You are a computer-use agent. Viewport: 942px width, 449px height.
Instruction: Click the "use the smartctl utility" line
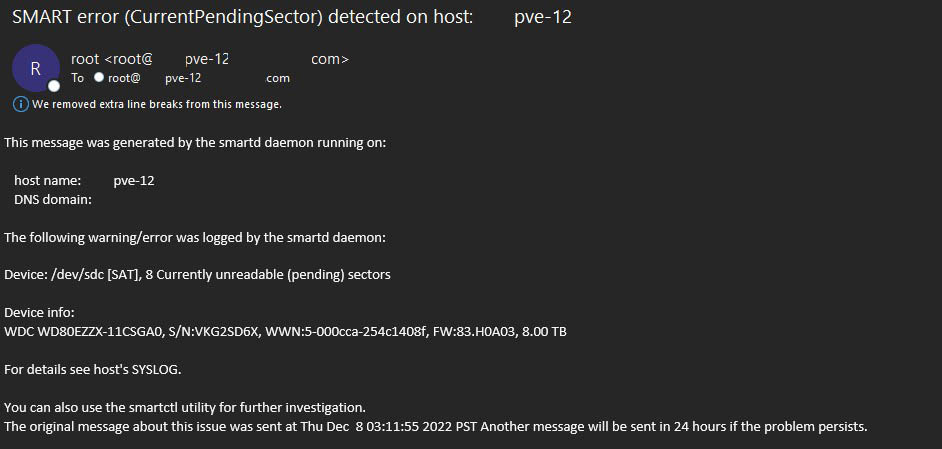click(x=185, y=407)
